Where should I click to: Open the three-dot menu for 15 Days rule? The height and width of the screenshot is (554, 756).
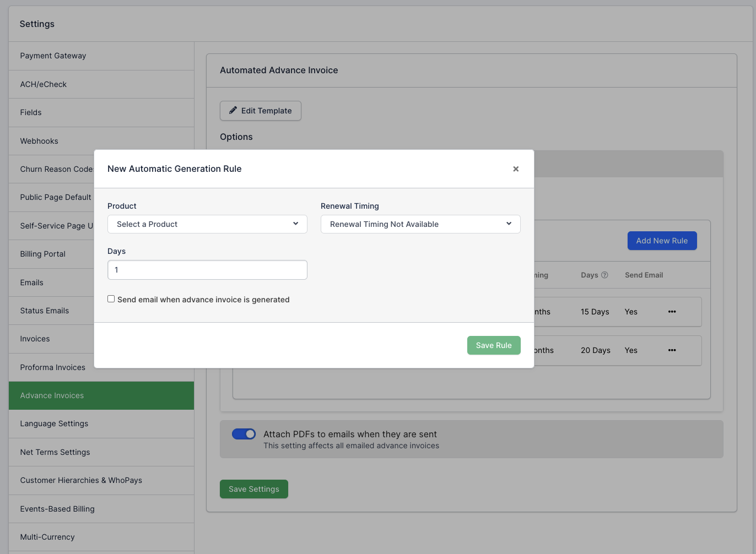pyautogui.click(x=672, y=312)
